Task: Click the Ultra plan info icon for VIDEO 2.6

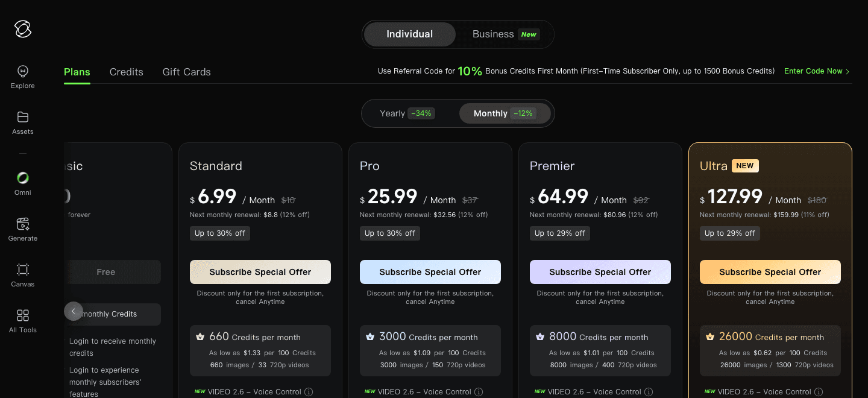Action: [819, 392]
